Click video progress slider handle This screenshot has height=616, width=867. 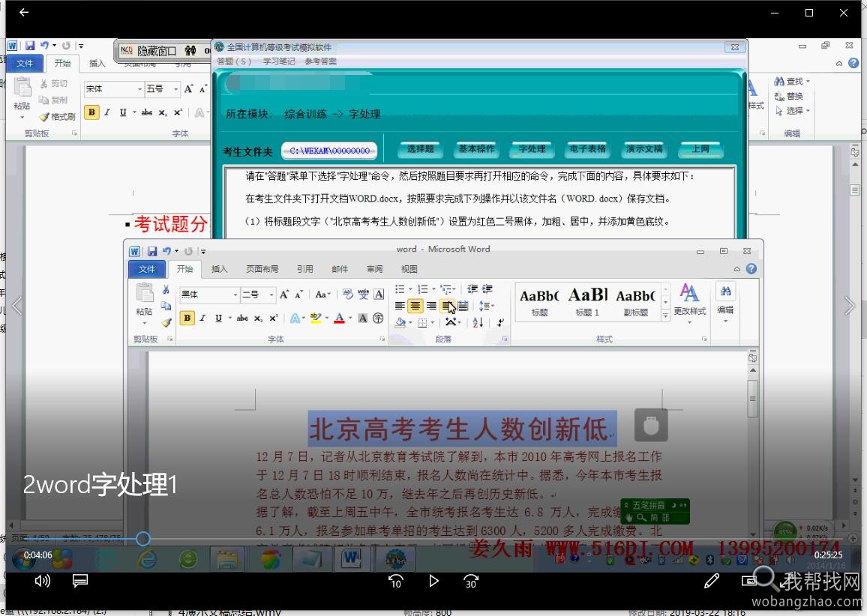(x=142, y=539)
